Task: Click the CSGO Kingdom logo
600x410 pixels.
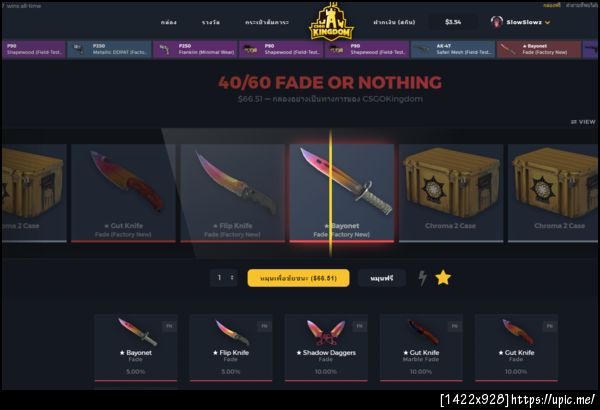Action: (x=331, y=22)
